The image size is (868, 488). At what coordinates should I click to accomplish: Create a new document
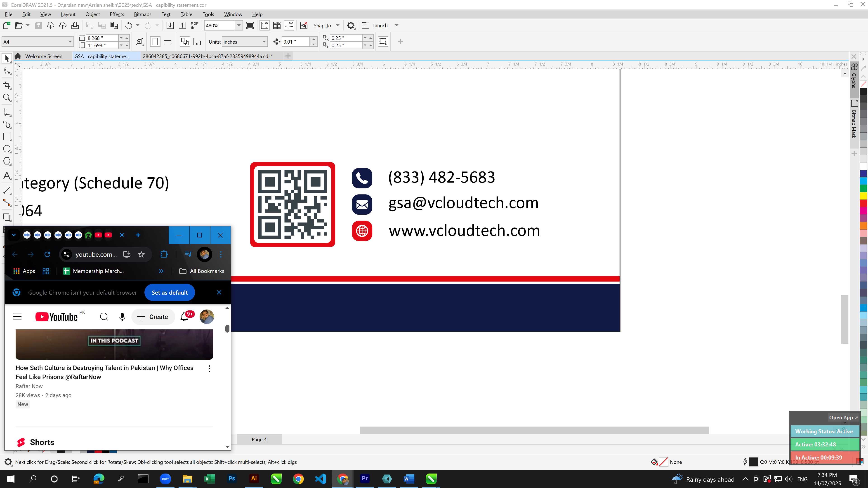6,25
